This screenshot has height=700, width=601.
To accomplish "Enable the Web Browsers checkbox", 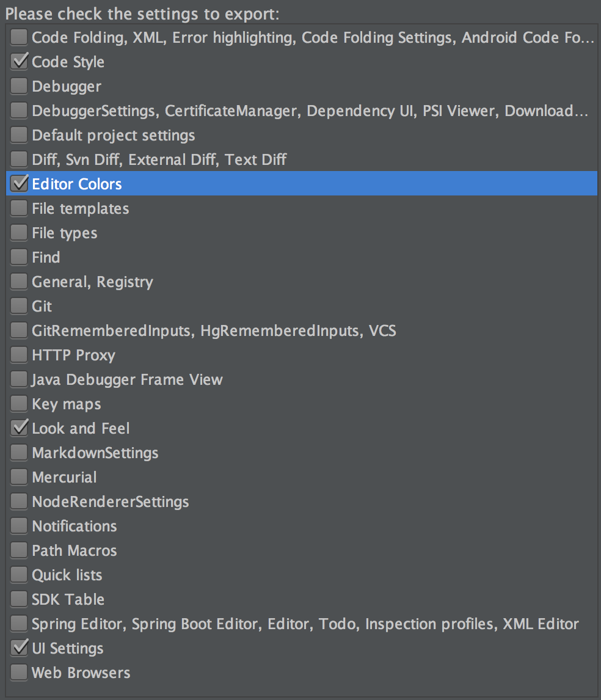I will tap(20, 673).
